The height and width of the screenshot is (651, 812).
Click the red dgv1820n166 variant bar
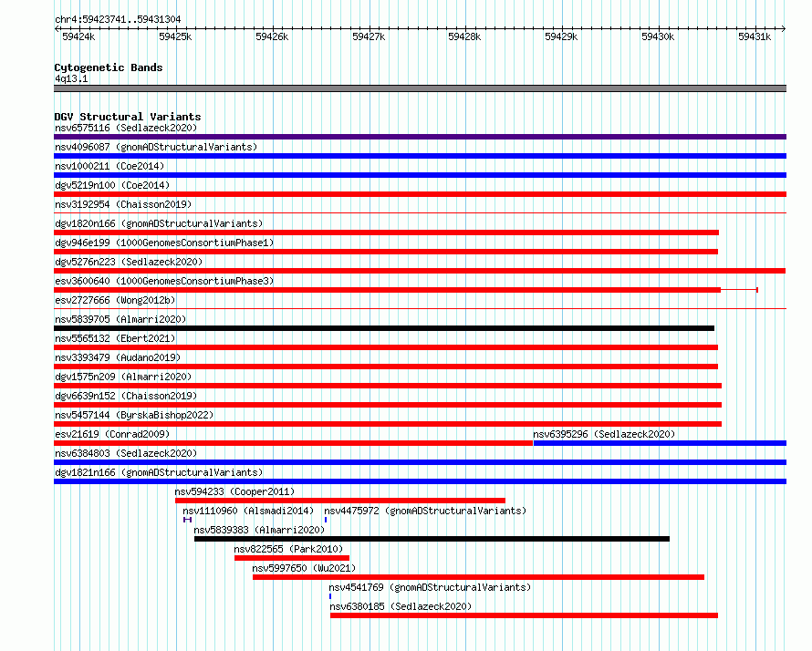point(386,232)
